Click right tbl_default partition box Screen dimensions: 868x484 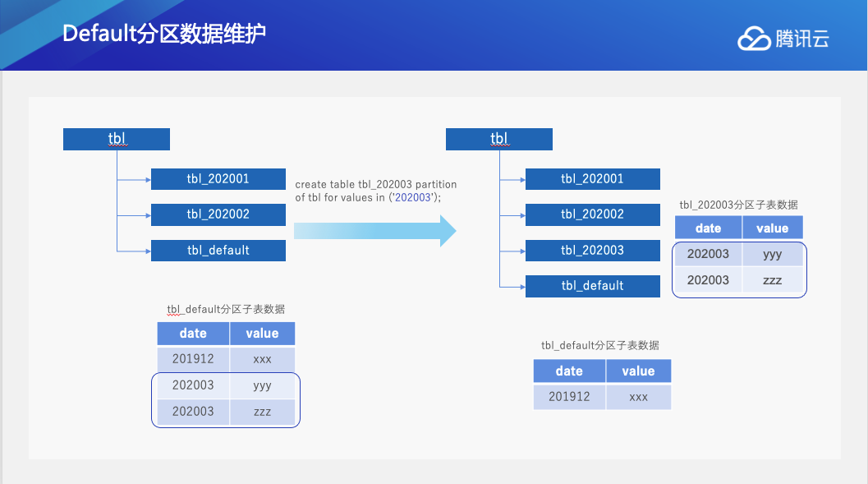coord(592,286)
